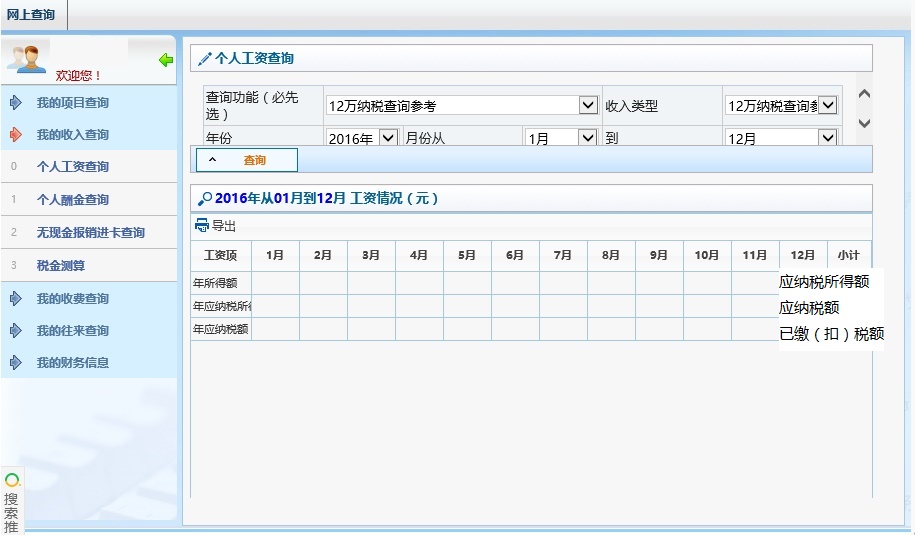Open the 查询功能 dropdown
The height and width of the screenshot is (536, 915).
pos(588,105)
